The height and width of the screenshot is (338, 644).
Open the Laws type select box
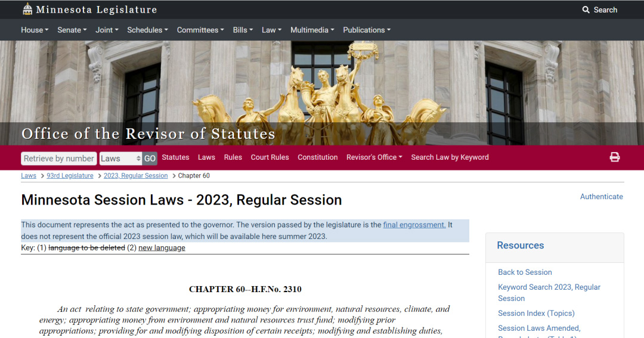tap(120, 159)
